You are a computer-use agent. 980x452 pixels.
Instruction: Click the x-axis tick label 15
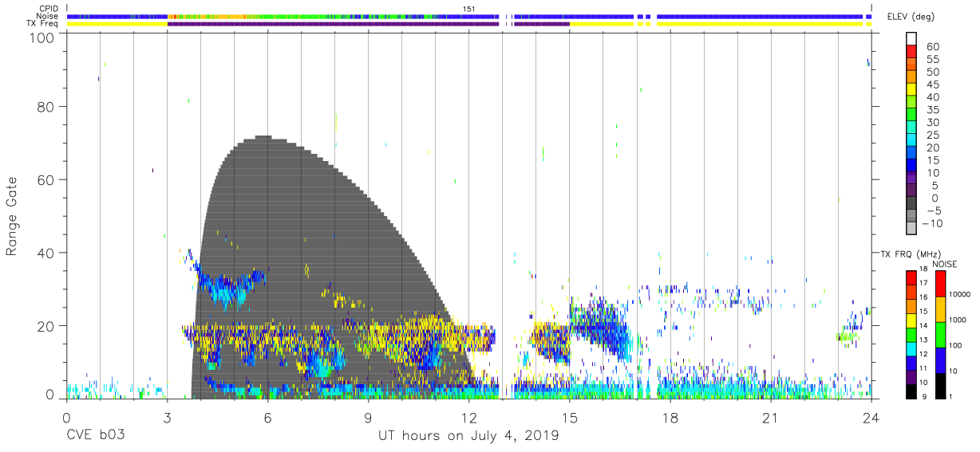click(x=570, y=418)
